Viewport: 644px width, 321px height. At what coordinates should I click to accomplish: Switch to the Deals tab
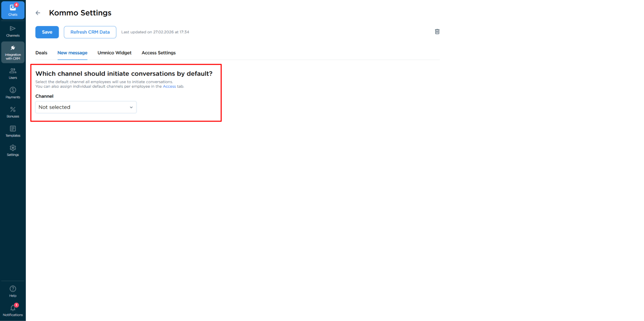(41, 53)
